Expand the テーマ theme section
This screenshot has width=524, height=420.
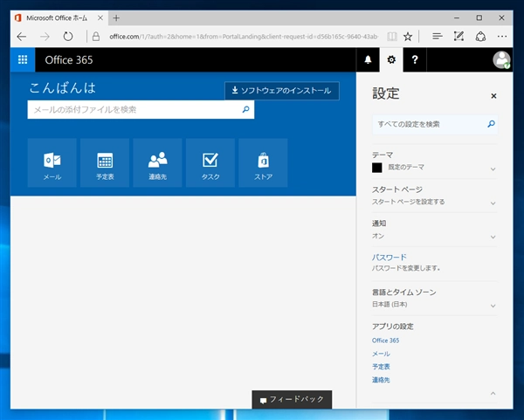493,169
